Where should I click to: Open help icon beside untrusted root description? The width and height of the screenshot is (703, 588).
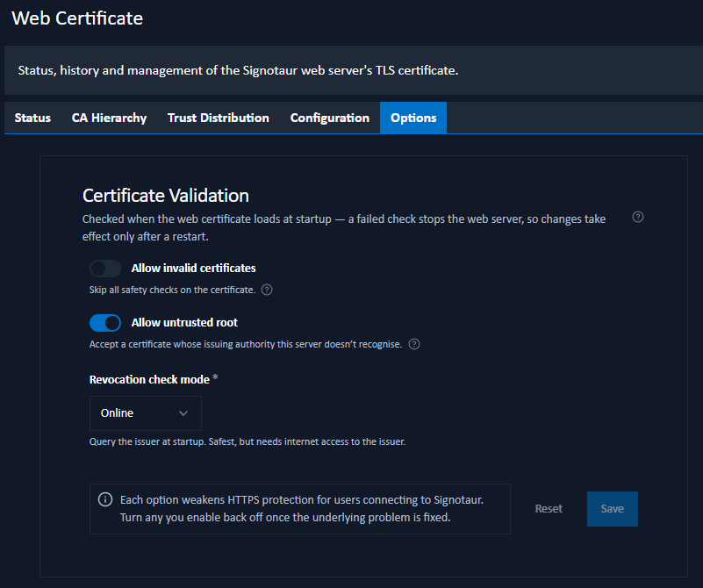tap(414, 344)
